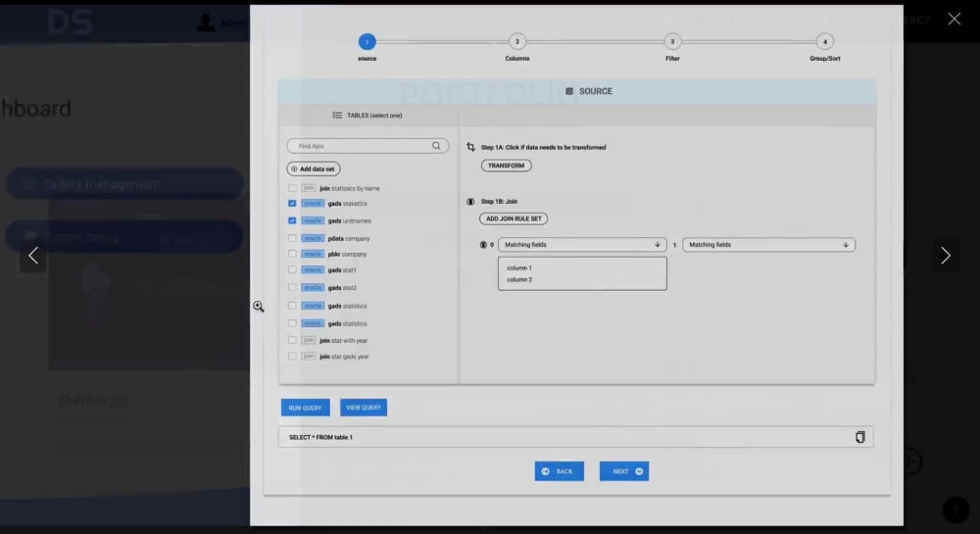This screenshot has height=534, width=980.
Task: Check the gads stat2 checkbox
Action: point(292,287)
